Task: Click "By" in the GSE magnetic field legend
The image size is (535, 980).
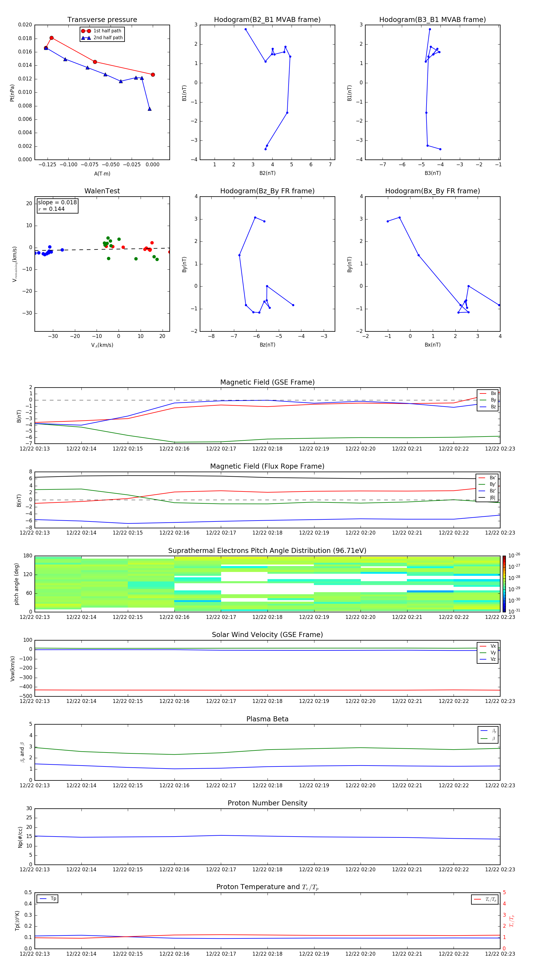Action: pyautogui.click(x=493, y=400)
